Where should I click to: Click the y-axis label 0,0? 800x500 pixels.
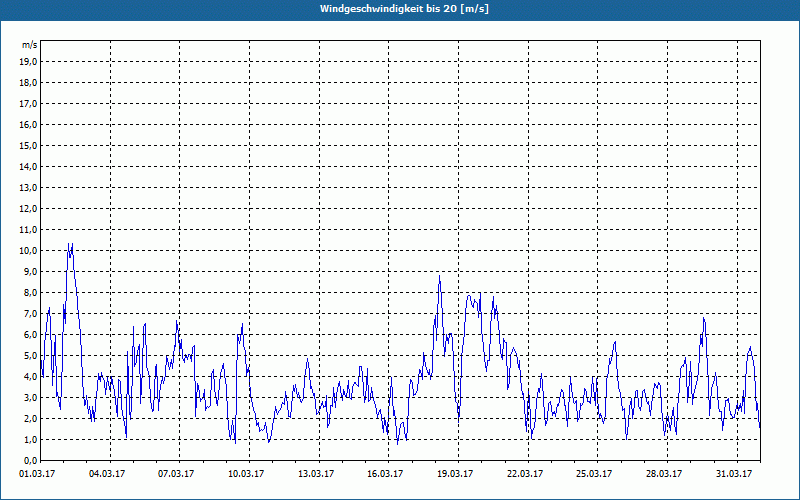coord(30,460)
